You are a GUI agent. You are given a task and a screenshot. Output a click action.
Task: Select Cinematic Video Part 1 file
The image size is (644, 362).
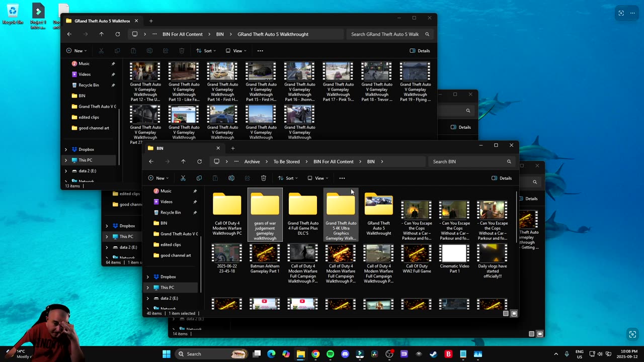(x=454, y=259)
